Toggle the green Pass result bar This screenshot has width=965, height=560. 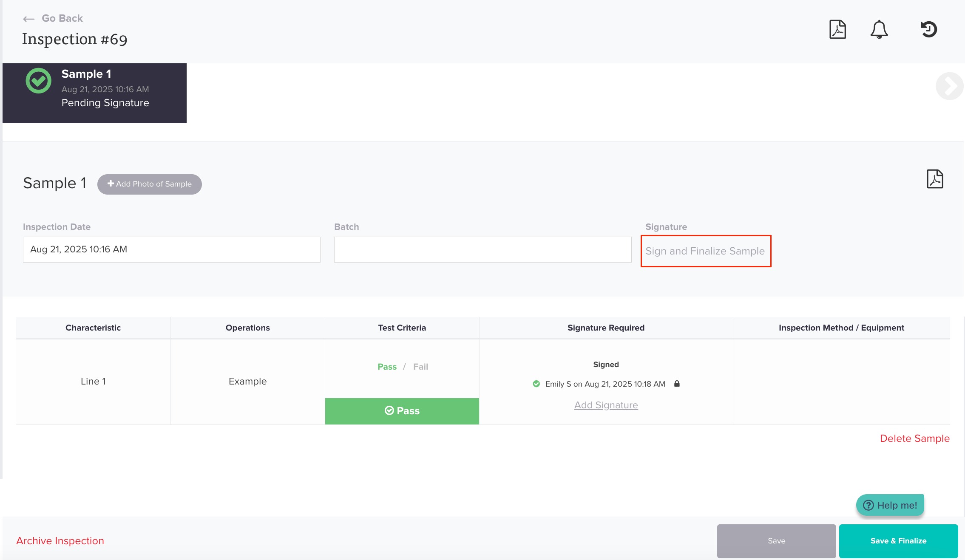tap(402, 411)
